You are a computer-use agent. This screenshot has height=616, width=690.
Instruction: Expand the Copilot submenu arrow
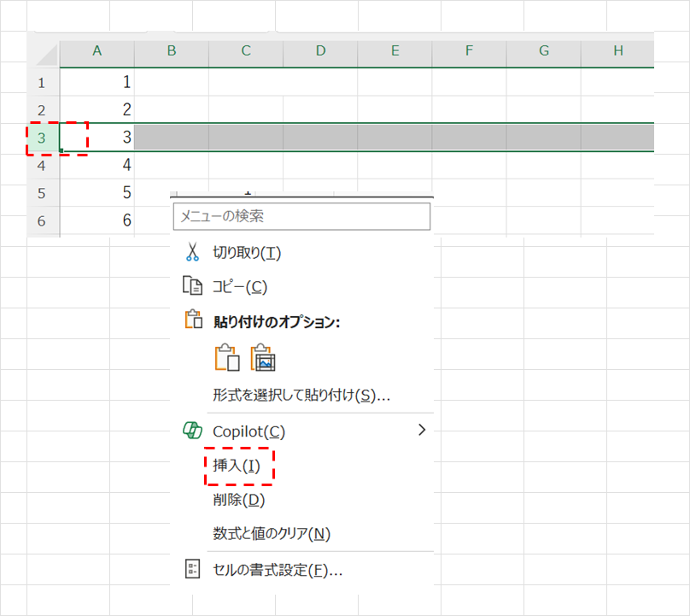click(420, 431)
